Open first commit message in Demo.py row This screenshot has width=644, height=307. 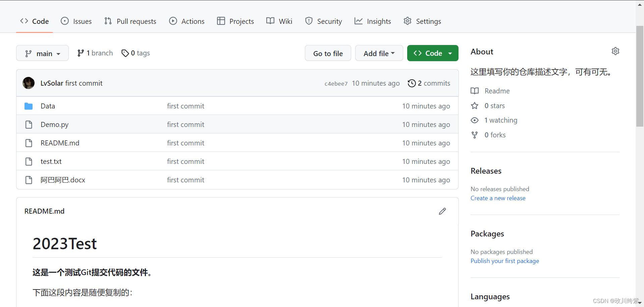click(x=185, y=124)
